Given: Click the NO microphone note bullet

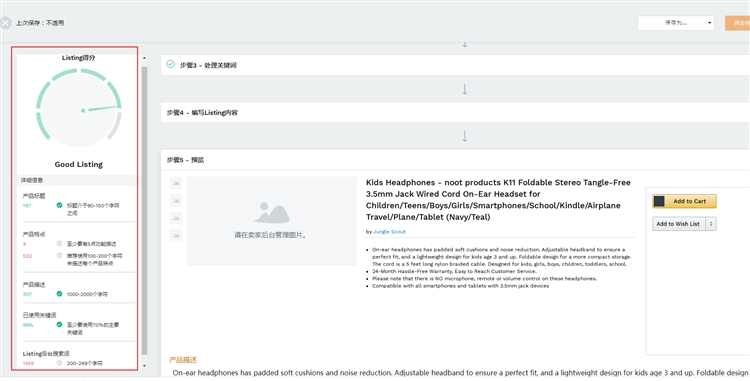Looking at the screenshot, I should point(484,278).
